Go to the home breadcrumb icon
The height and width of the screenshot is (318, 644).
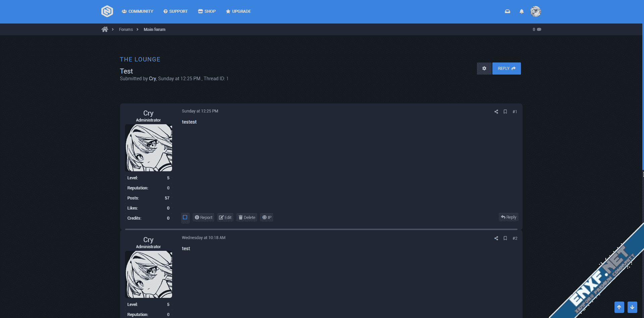(105, 30)
